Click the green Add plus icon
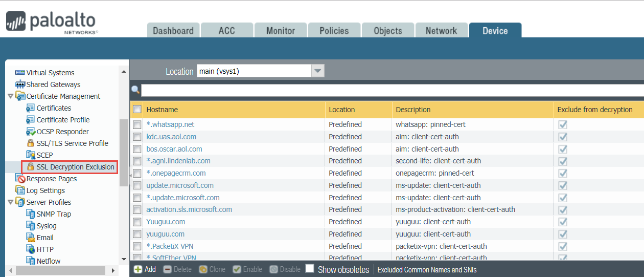Screen dimensions: 644x277 [x=138, y=269]
